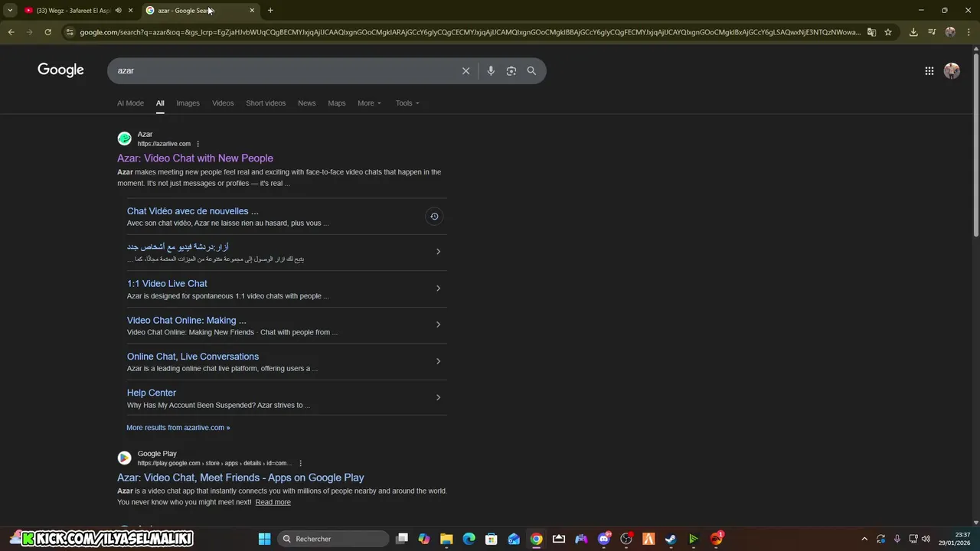
Task: Switch to the Wegz YouTube tab
Action: (73, 10)
